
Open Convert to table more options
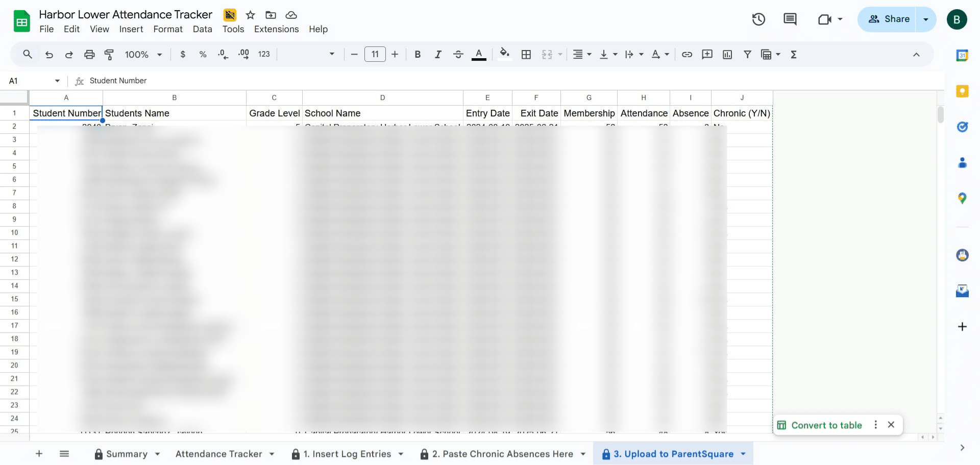tap(875, 425)
